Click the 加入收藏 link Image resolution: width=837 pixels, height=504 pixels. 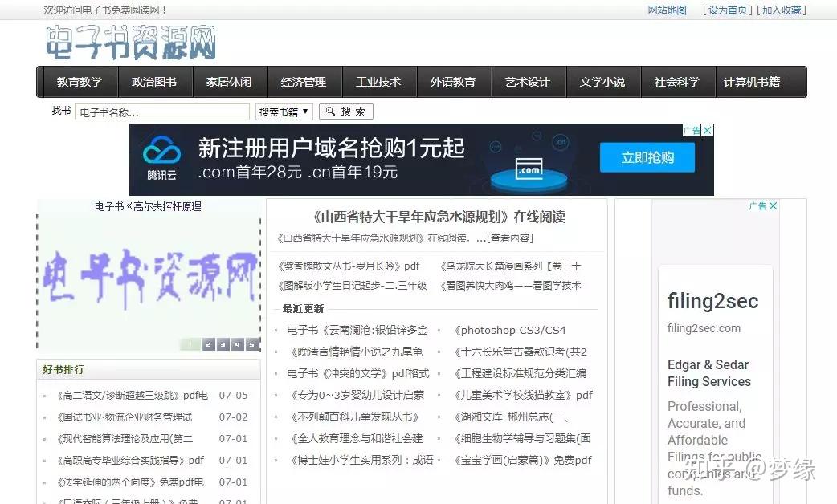click(782, 10)
